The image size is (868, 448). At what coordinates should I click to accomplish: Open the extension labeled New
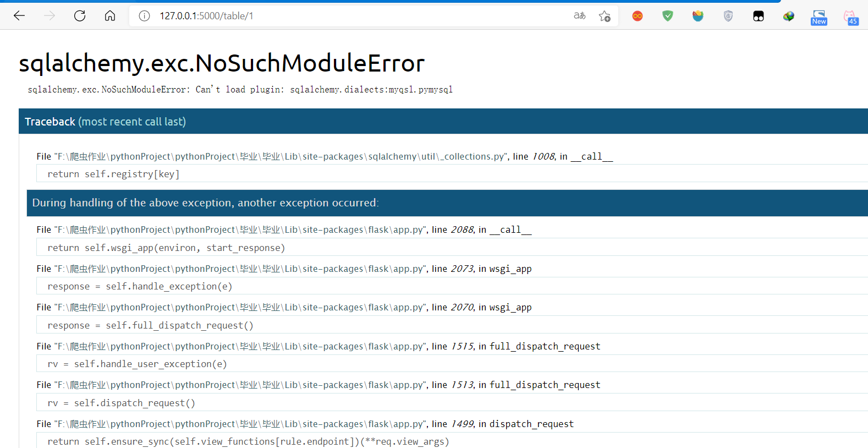pyautogui.click(x=819, y=18)
